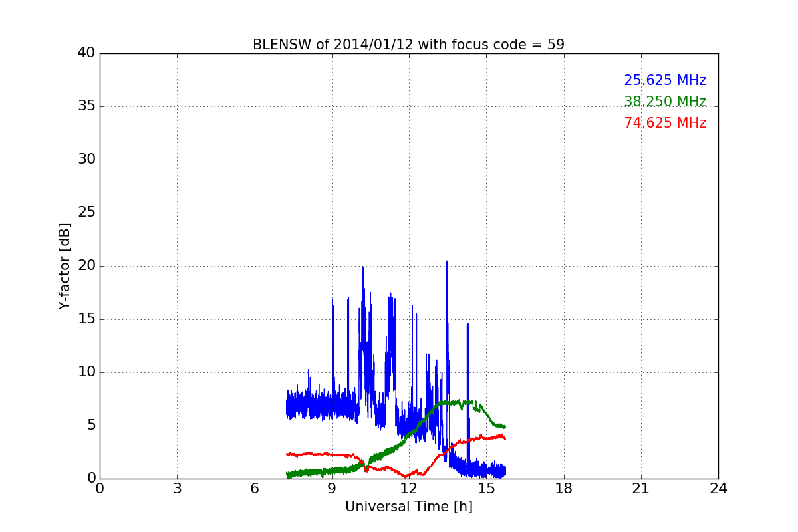798x532 pixels.
Task: Click the y-axis tick label 10
Action: click(86, 372)
